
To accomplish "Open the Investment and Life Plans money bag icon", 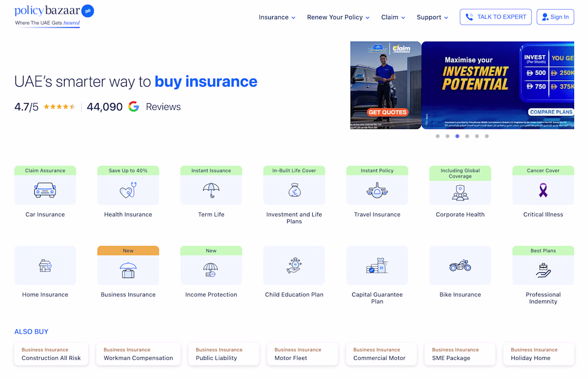I will pyautogui.click(x=295, y=190).
